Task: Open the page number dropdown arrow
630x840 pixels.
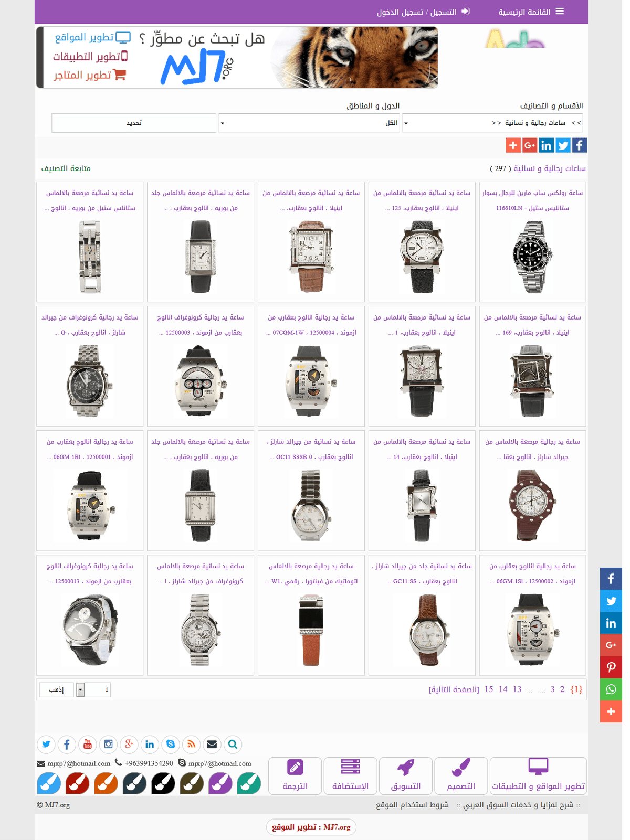Action: (x=80, y=689)
